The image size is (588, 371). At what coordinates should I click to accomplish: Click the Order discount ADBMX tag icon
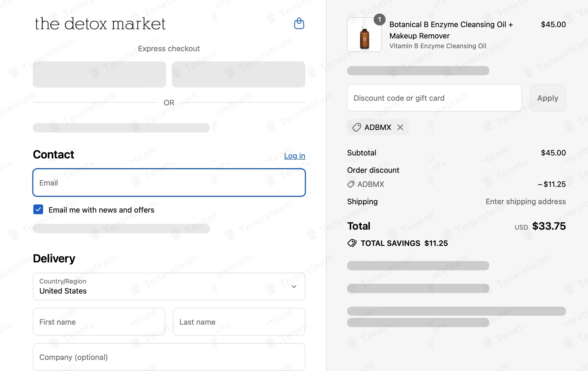[351, 184]
